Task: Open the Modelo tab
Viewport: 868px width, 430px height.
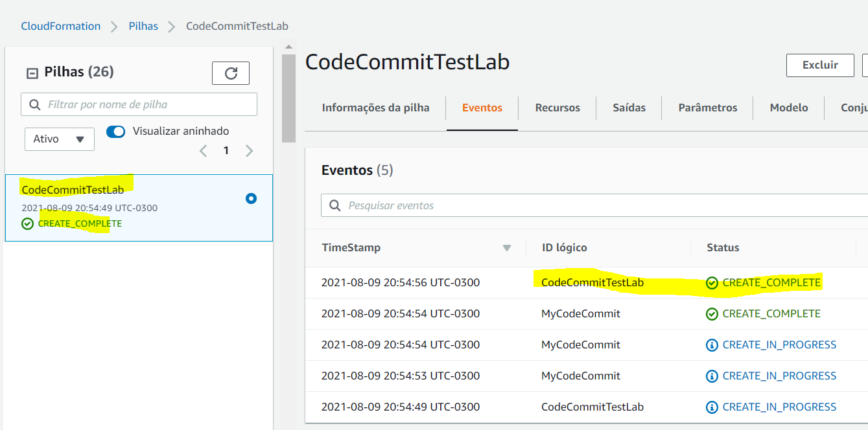Action: pyautogui.click(x=789, y=107)
